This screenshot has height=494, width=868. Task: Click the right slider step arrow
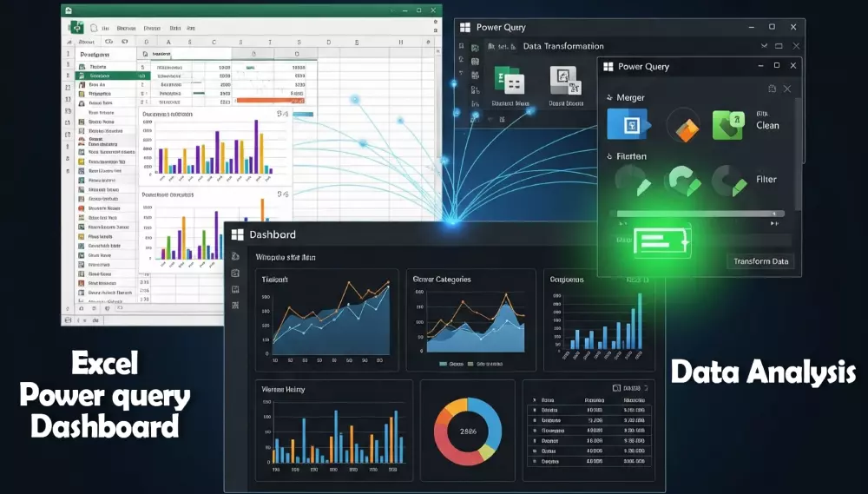(774, 224)
